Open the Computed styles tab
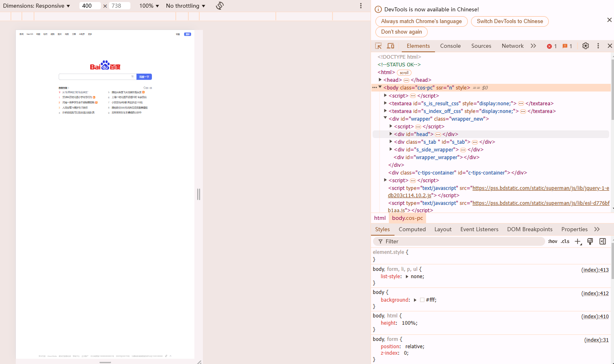Viewport: 614px width, 364px height. click(412, 229)
